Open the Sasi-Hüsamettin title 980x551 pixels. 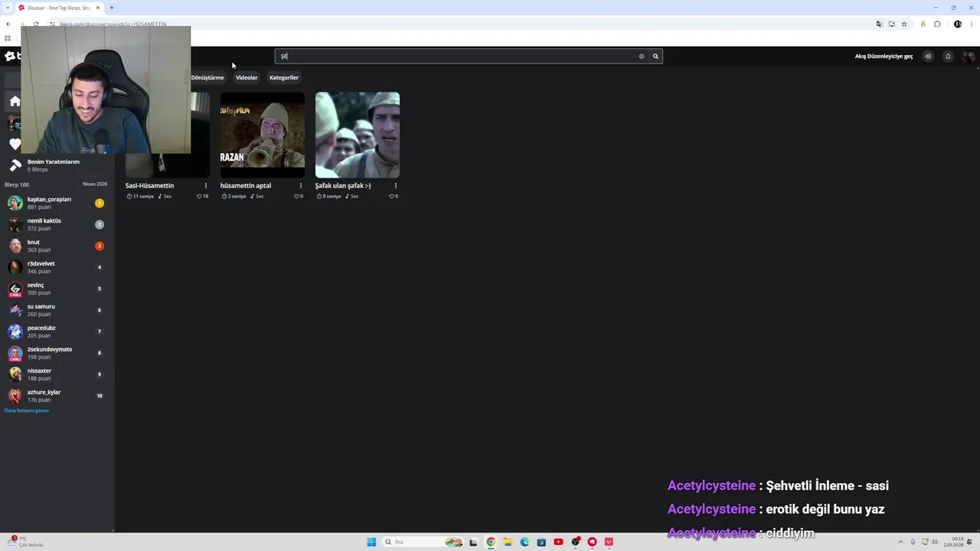tap(150, 185)
